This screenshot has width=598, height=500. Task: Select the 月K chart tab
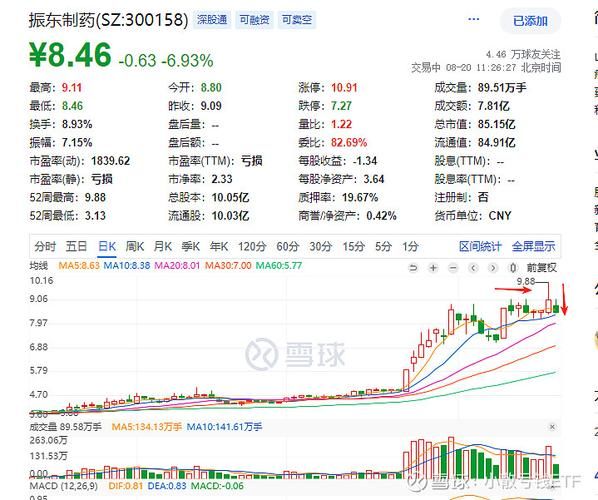point(163,246)
